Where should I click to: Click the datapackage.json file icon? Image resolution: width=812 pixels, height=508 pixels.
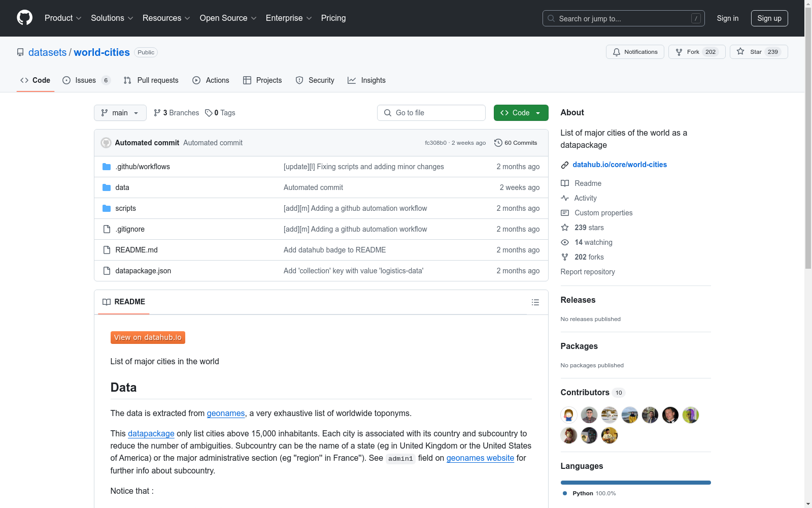pos(107,271)
